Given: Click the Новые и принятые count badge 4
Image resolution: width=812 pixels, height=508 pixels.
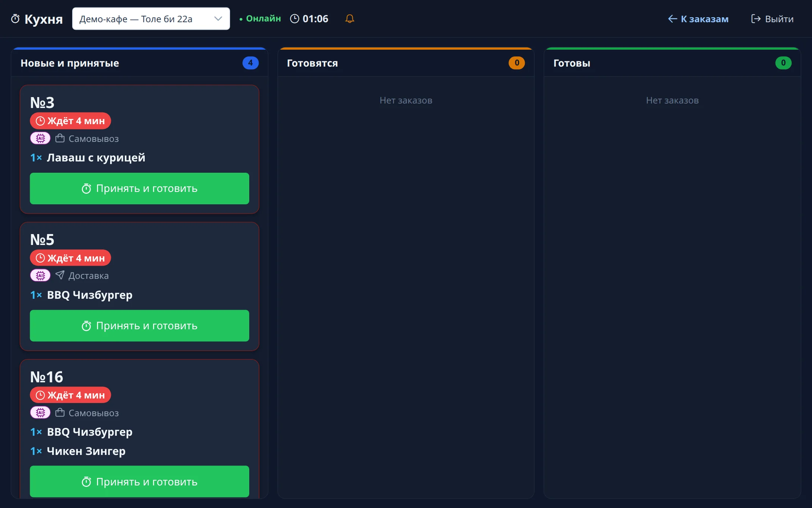Looking at the screenshot, I should 250,63.
